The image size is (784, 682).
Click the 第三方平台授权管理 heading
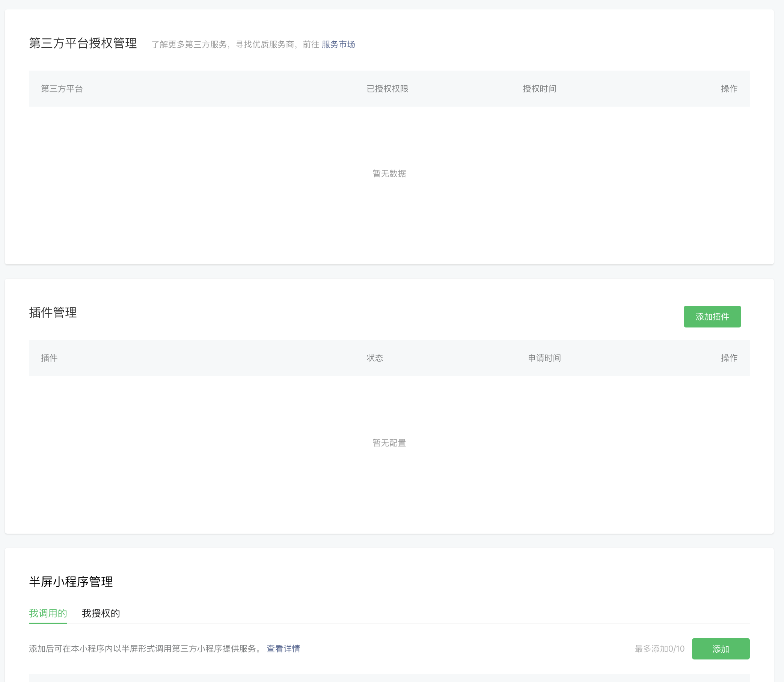point(83,44)
